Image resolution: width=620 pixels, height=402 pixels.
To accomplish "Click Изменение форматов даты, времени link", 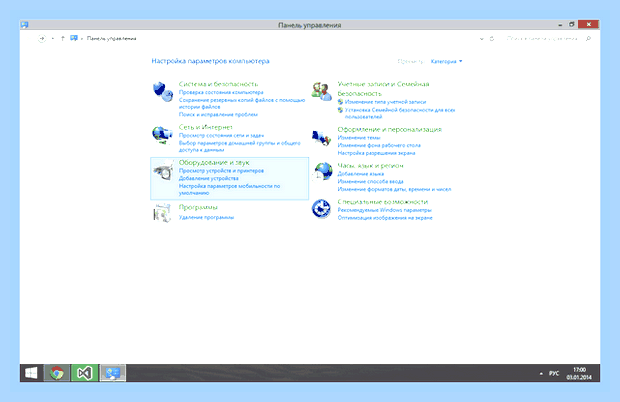I will coord(394,189).
